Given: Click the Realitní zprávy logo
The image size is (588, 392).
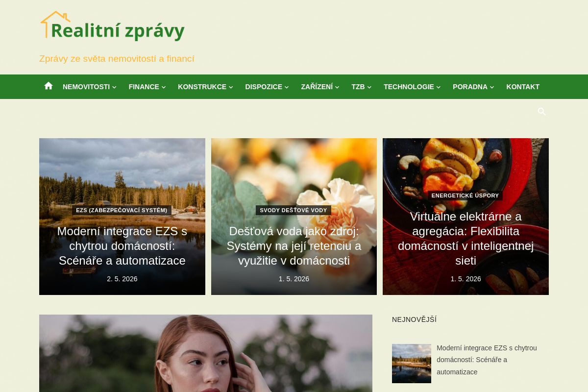Looking at the screenshot, I should pos(113,25).
